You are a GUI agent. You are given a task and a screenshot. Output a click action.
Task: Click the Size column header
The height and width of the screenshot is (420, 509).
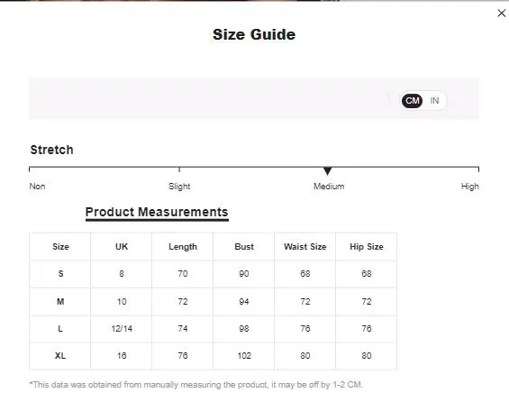click(x=60, y=247)
